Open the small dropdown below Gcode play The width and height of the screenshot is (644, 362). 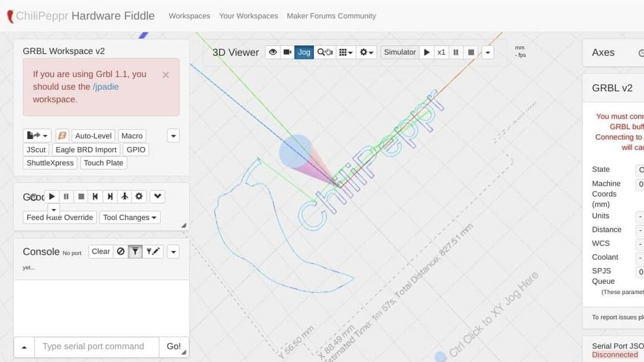(x=53, y=209)
